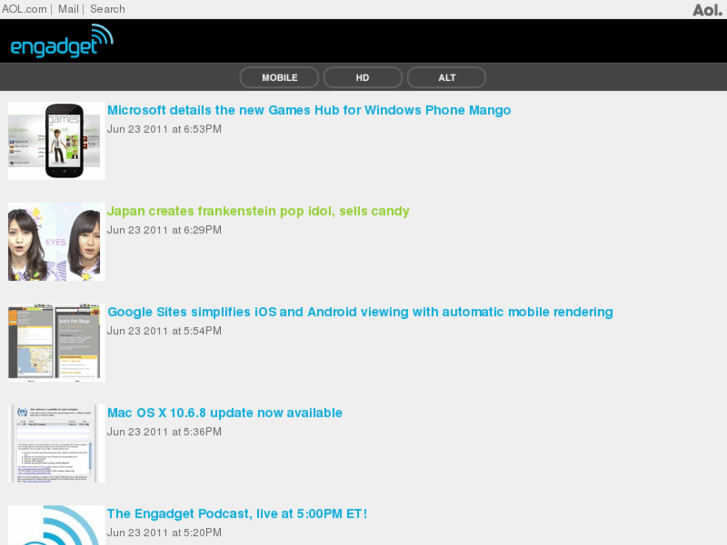Open the Japan frankenstein pop idol article

coord(258,211)
